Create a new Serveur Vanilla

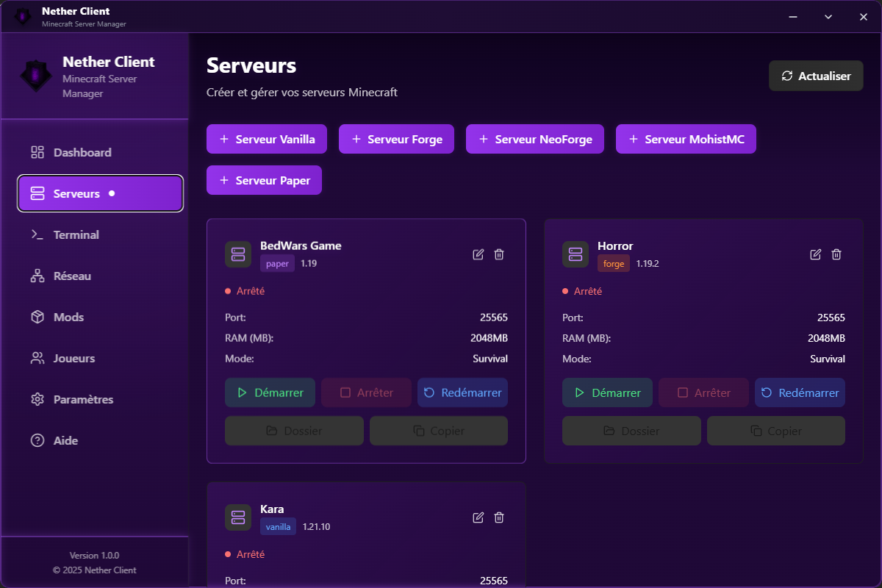click(x=266, y=139)
